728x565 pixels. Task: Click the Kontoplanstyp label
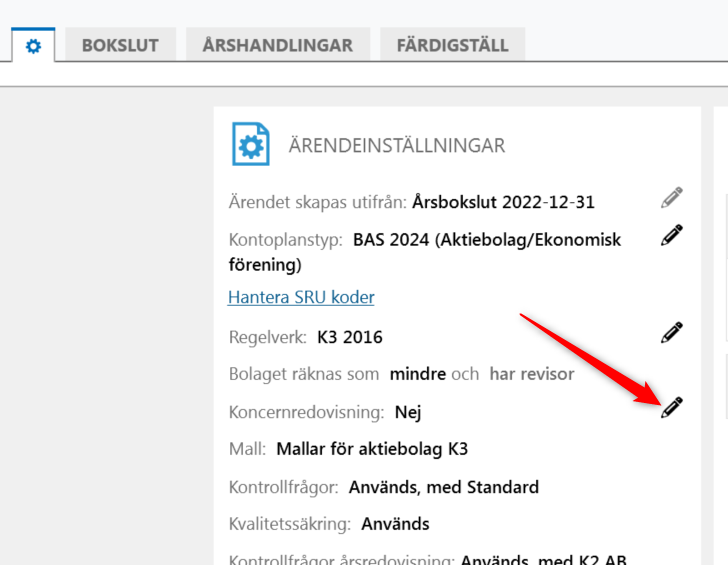click(x=286, y=240)
